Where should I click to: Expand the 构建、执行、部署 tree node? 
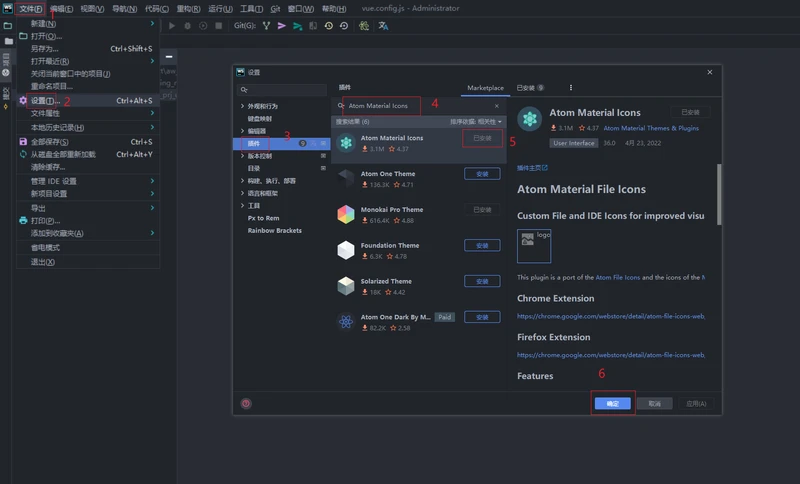click(x=242, y=181)
